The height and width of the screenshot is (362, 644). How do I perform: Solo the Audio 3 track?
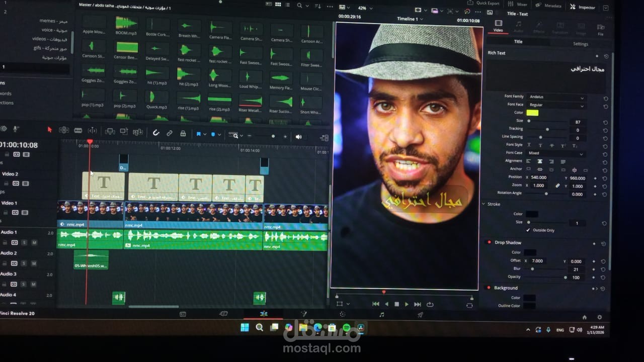click(24, 284)
